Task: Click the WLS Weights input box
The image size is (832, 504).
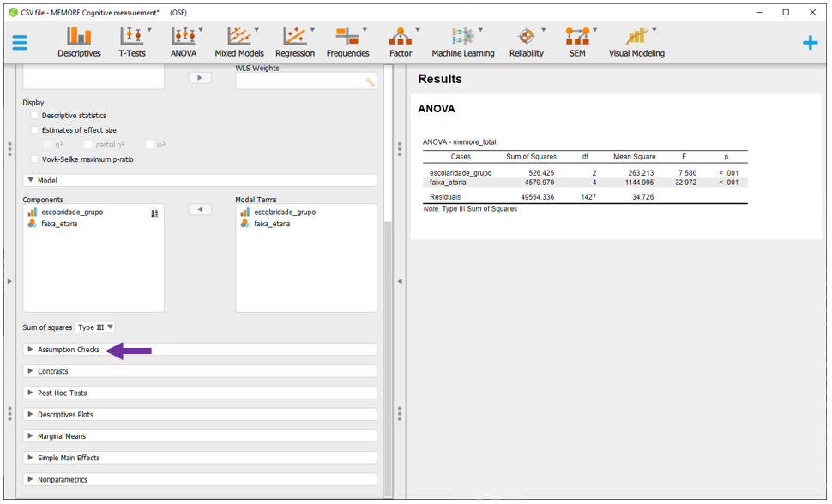Action: coord(300,81)
